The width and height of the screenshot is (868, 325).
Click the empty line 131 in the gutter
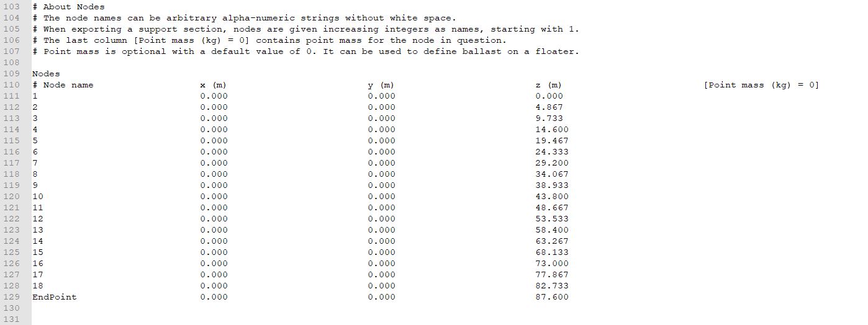(12, 319)
